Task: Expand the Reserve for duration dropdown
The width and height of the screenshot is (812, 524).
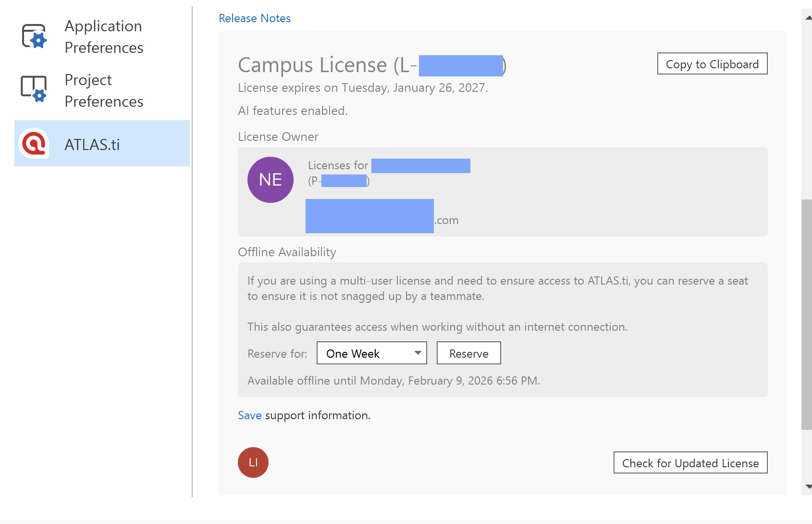Action: point(372,353)
